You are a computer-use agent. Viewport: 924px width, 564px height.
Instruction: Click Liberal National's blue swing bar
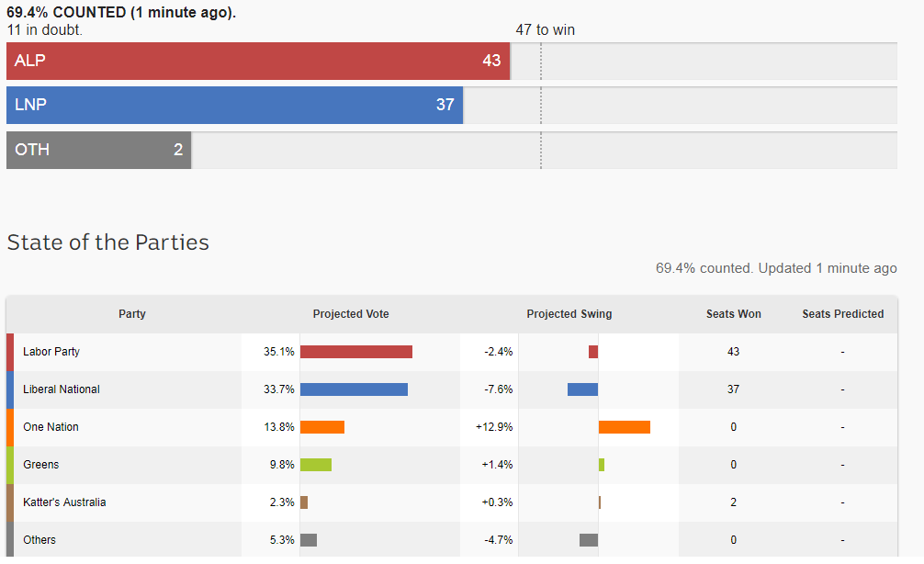coord(582,389)
